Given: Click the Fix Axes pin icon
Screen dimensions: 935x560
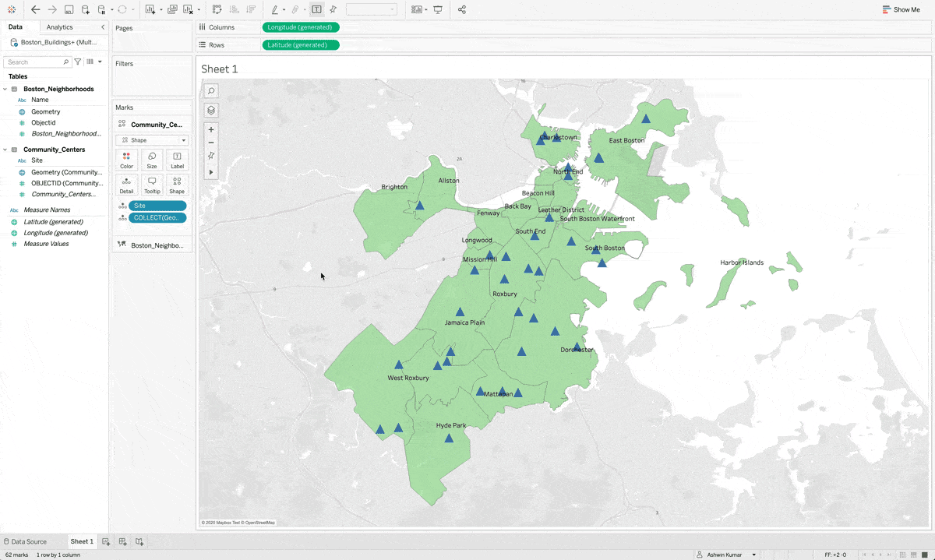Looking at the screenshot, I should click(x=333, y=9).
